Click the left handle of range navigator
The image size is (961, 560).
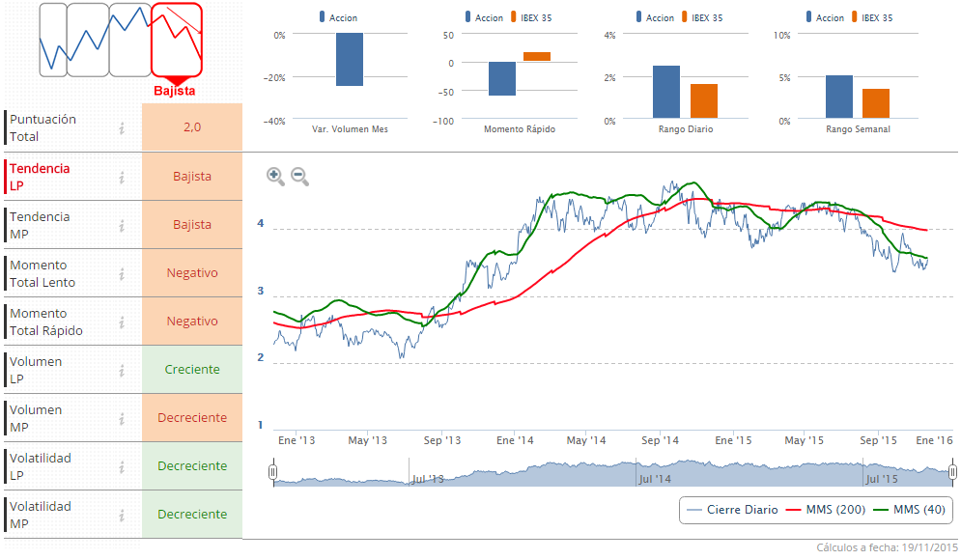(273, 472)
